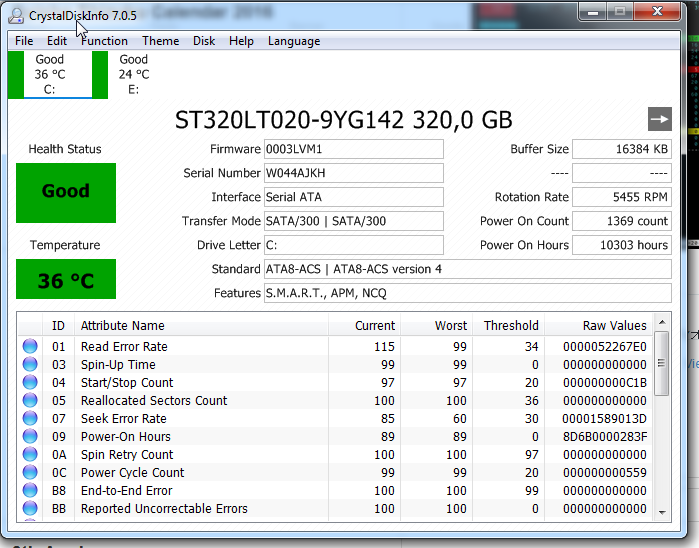Click the Serial Number field
Viewport: 699px width, 548px height.
(x=353, y=173)
